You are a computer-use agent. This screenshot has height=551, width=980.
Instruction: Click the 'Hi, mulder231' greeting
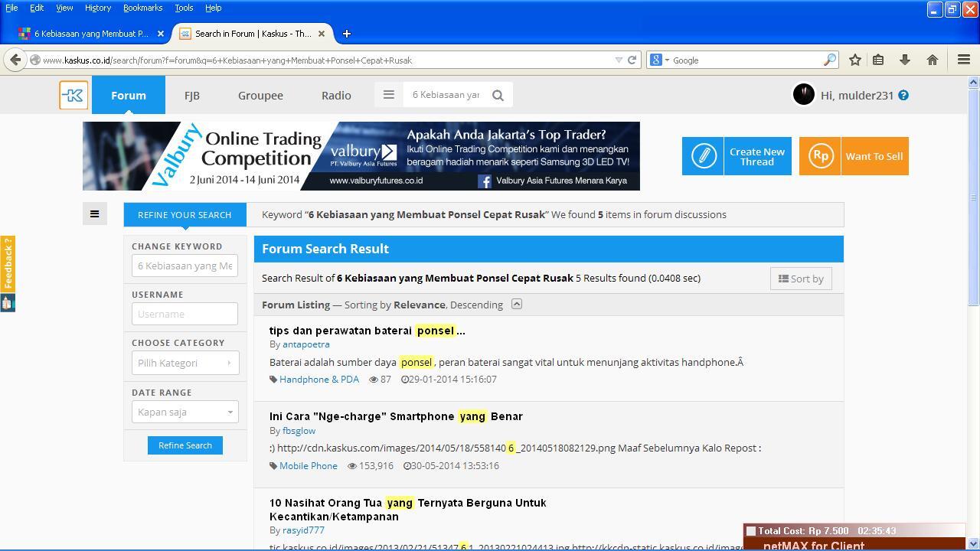tap(857, 96)
